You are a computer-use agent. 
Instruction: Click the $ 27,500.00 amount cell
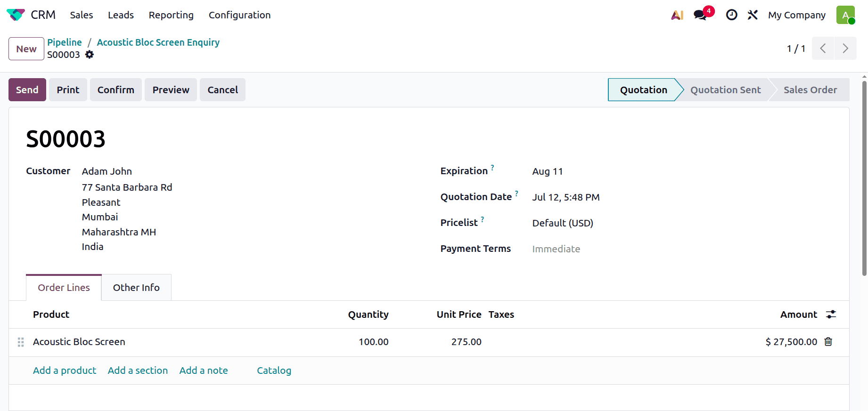[791, 342]
